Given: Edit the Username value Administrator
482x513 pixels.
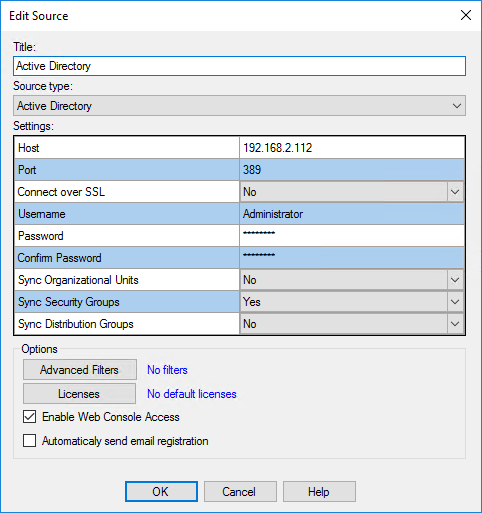Looking at the screenshot, I should (x=352, y=214).
